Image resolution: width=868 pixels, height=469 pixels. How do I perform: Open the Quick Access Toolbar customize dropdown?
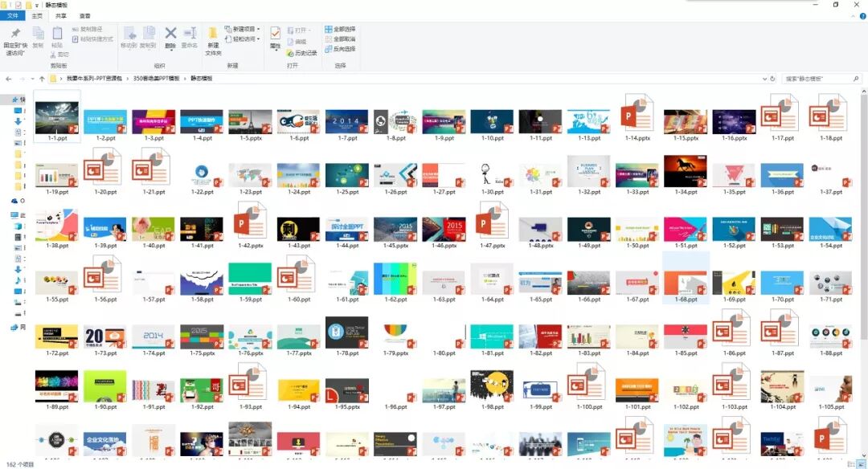click(36, 6)
